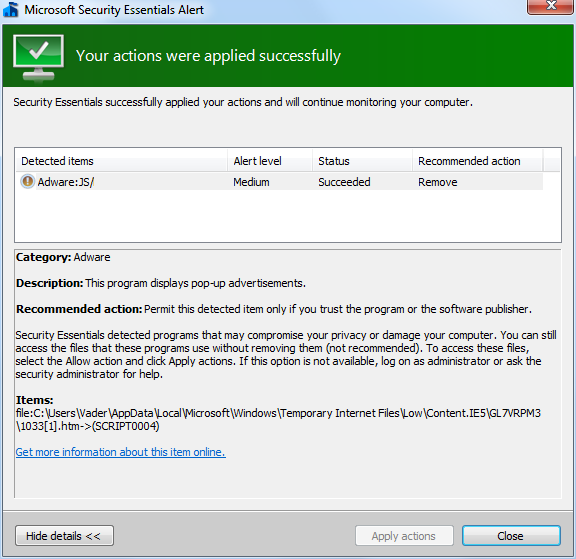Click the Succeeded status cell

tap(344, 182)
